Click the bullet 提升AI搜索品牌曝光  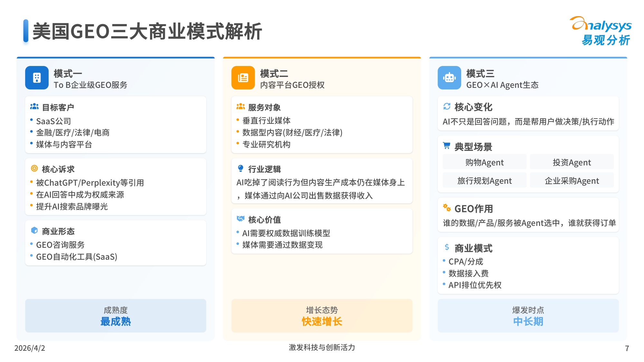click(72, 207)
